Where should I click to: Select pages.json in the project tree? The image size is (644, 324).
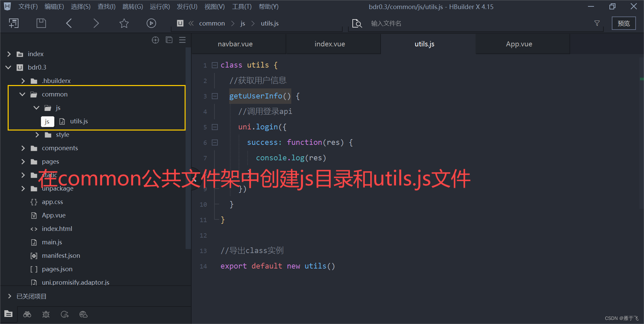pyautogui.click(x=57, y=269)
